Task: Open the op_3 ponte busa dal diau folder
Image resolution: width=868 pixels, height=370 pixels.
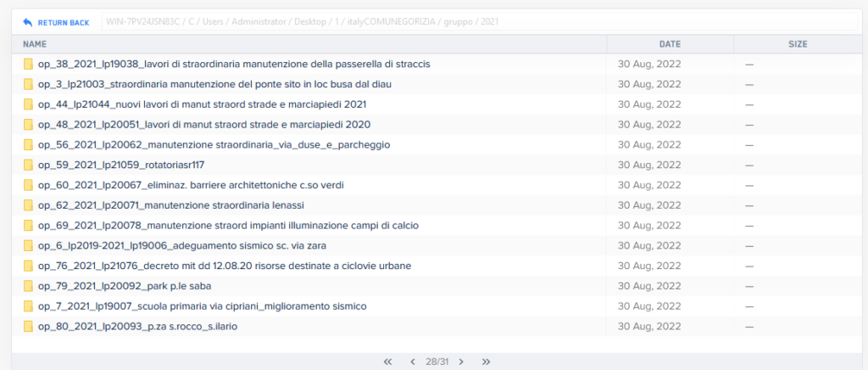Action: pyautogui.click(x=214, y=84)
